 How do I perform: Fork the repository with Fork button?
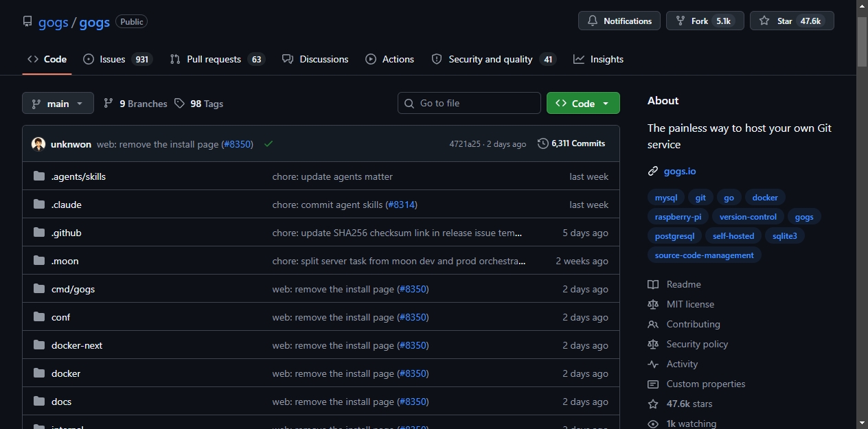click(705, 21)
